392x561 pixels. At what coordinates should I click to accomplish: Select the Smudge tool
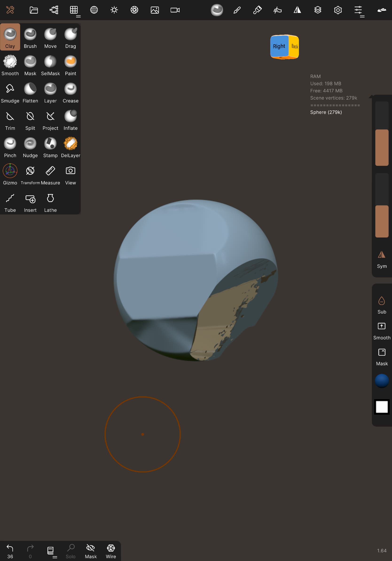[x=10, y=92]
